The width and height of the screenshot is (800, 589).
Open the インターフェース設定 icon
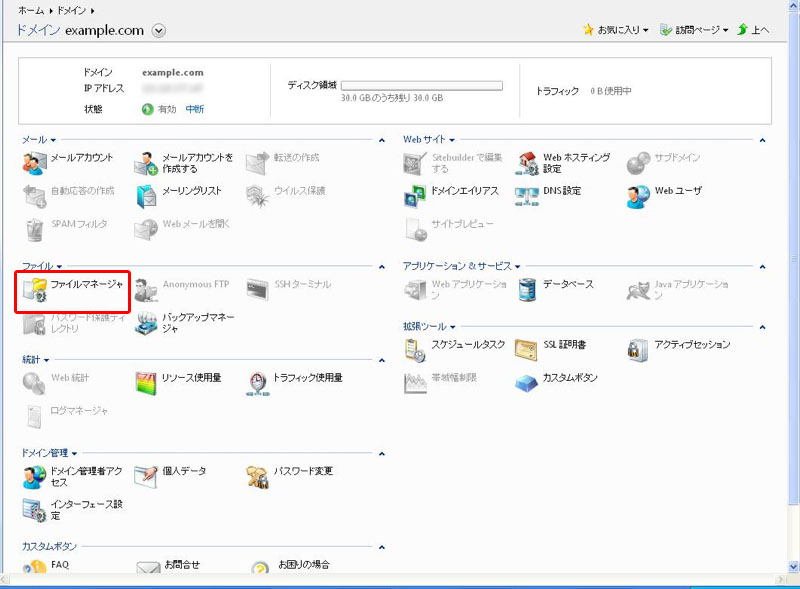(x=34, y=510)
